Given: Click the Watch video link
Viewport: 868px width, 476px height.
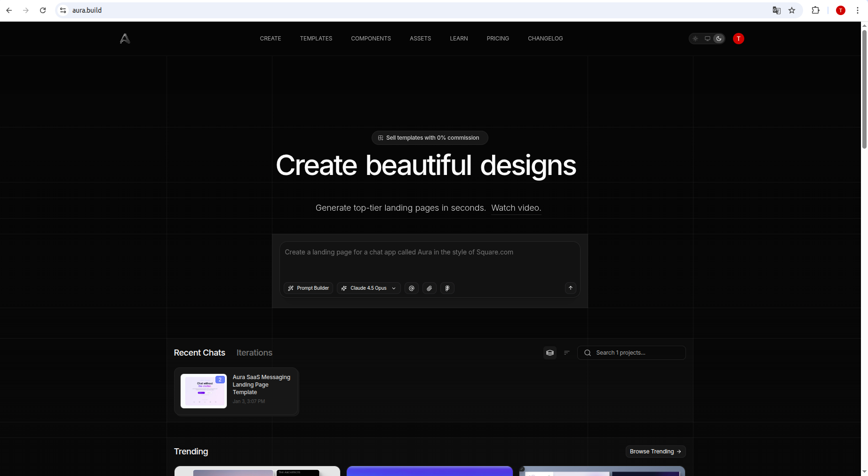Looking at the screenshot, I should 516,208.
